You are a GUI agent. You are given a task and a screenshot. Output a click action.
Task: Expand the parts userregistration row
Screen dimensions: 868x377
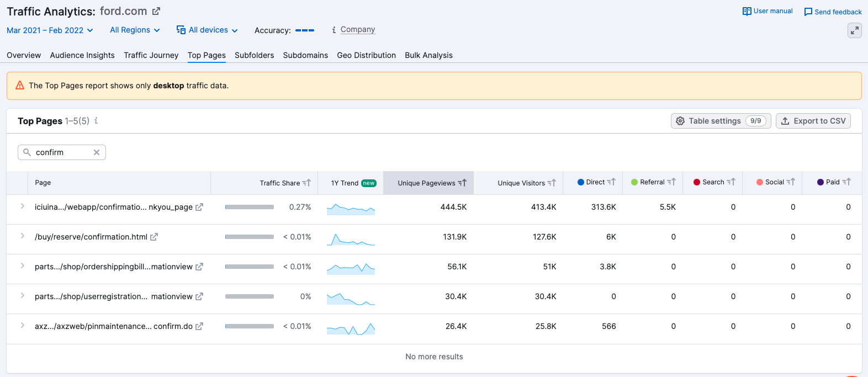coord(22,296)
